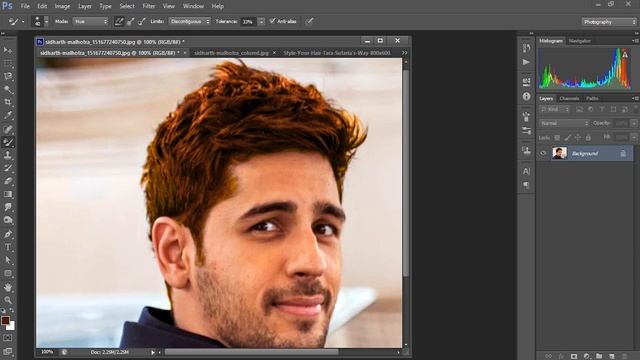Uncheck the Anti-alias checkbox
Viewport: 640px width, 360px height.
(273, 21)
